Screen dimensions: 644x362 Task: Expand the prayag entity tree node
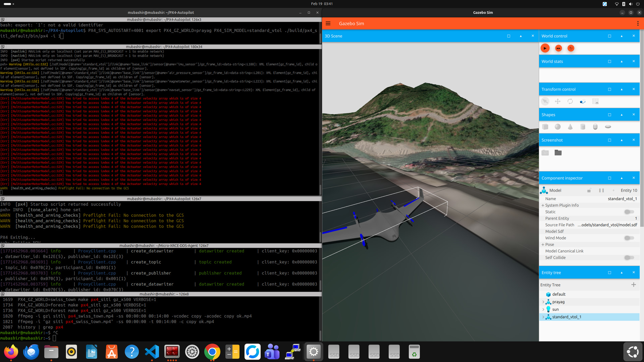[x=543, y=302]
